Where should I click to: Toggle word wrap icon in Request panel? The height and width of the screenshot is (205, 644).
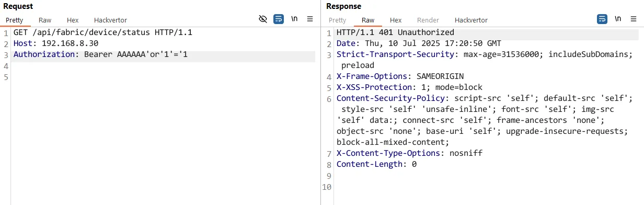279,19
